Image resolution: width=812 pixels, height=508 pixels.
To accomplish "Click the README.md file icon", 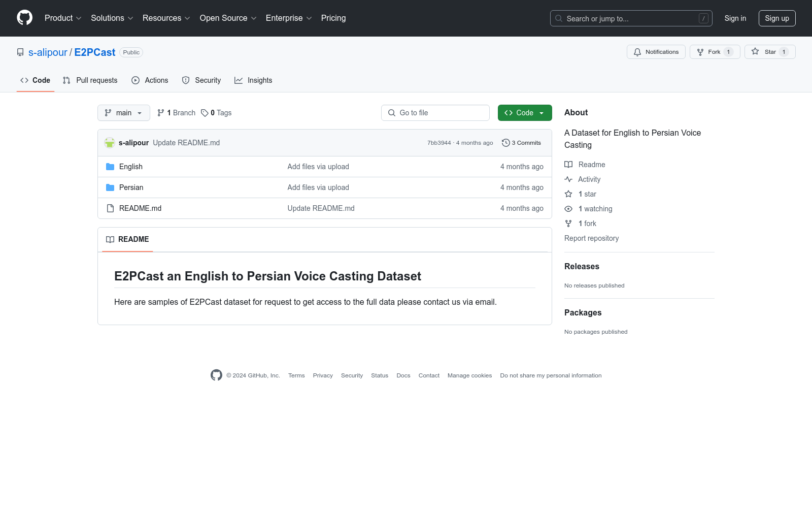I will (x=110, y=208).
